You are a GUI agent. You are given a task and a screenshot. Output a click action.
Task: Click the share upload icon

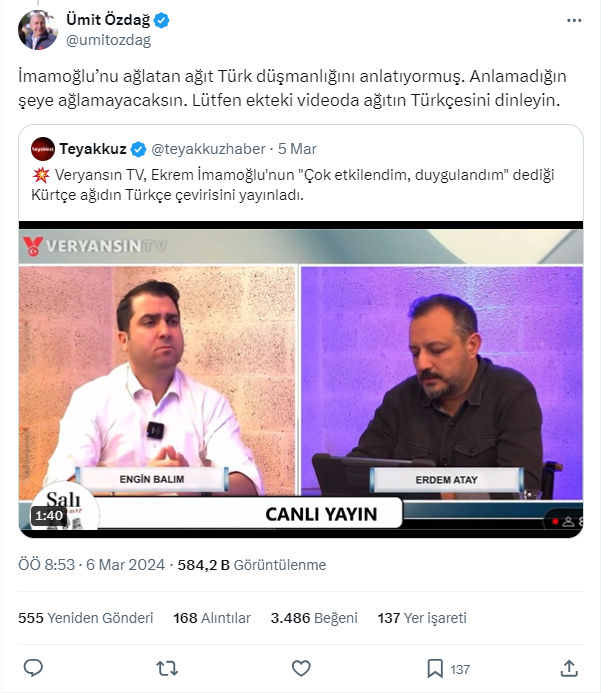569,668
